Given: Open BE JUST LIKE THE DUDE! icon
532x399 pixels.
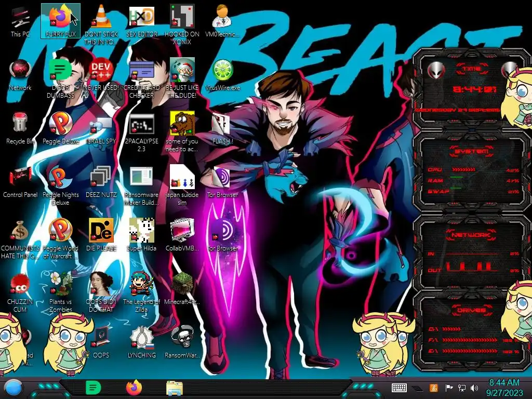Looking at the screenshot, I should (182, 79).
